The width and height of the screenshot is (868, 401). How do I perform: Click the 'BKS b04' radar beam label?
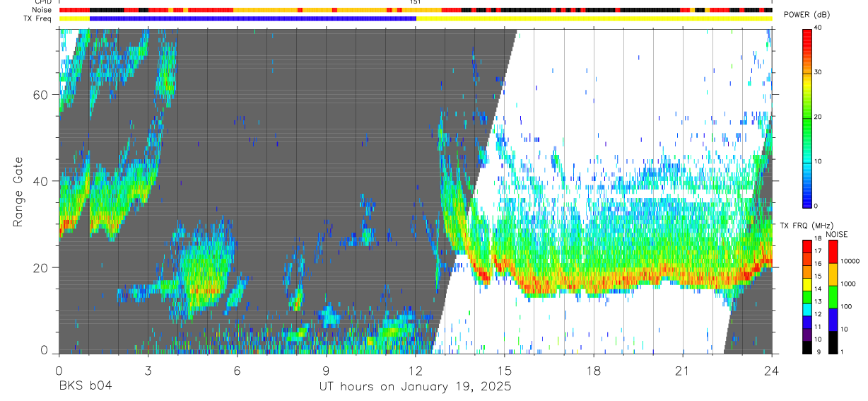click(x=85, y=387)
